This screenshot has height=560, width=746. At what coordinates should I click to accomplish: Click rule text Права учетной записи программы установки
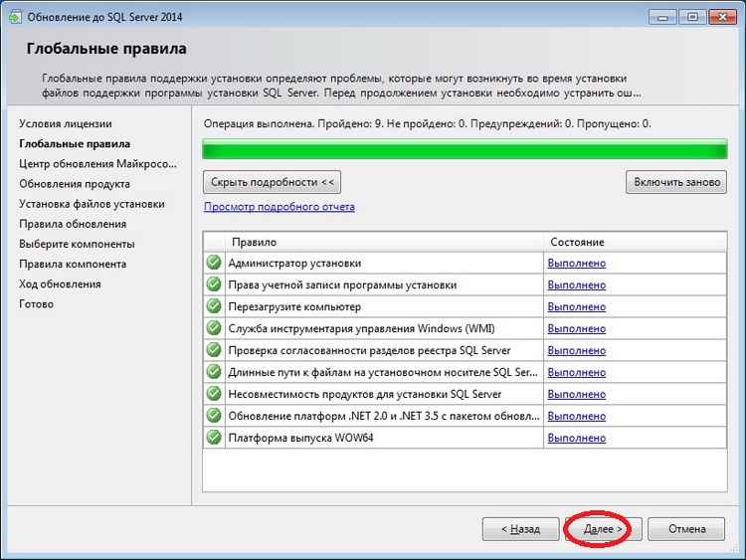(342, 285)
